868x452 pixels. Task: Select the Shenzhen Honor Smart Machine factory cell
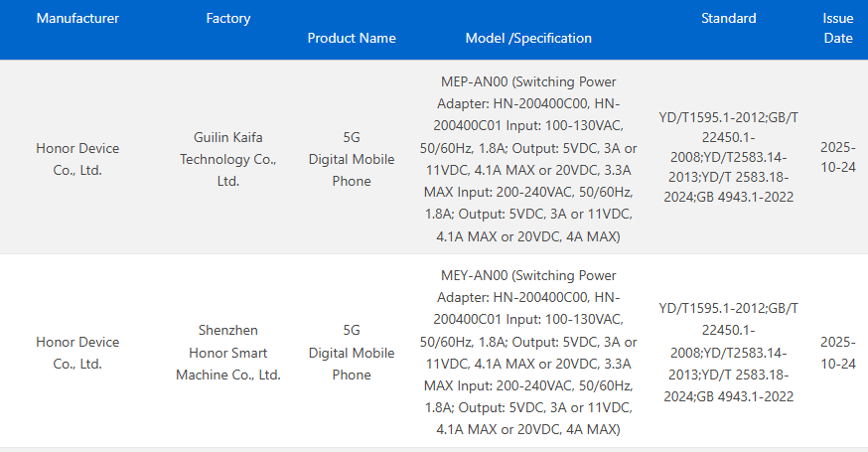pos(227,353)
